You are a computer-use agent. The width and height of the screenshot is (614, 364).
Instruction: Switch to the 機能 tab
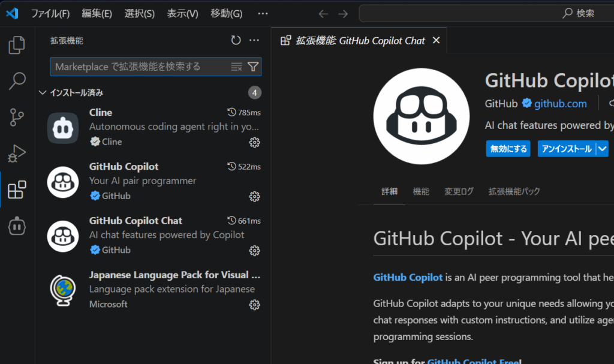point(421,191)
